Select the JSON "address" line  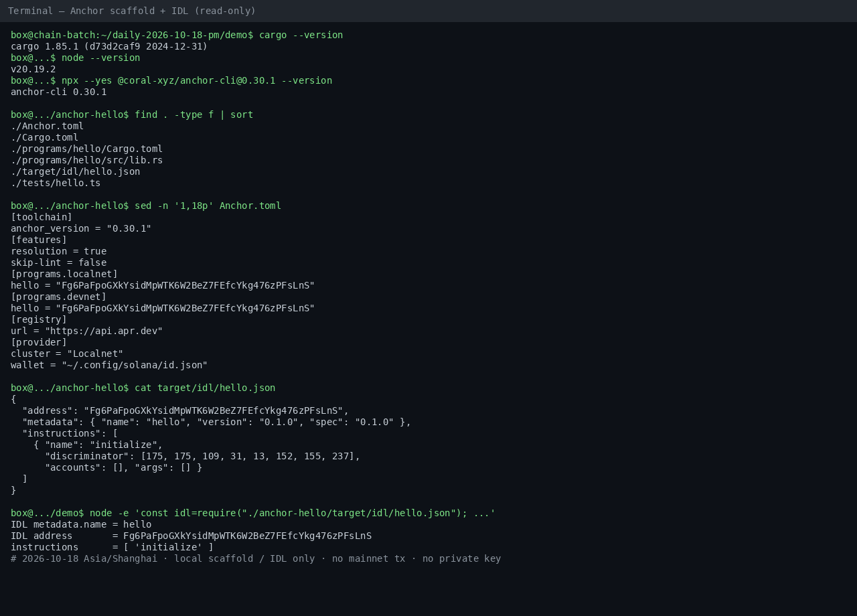coord(185,410)
